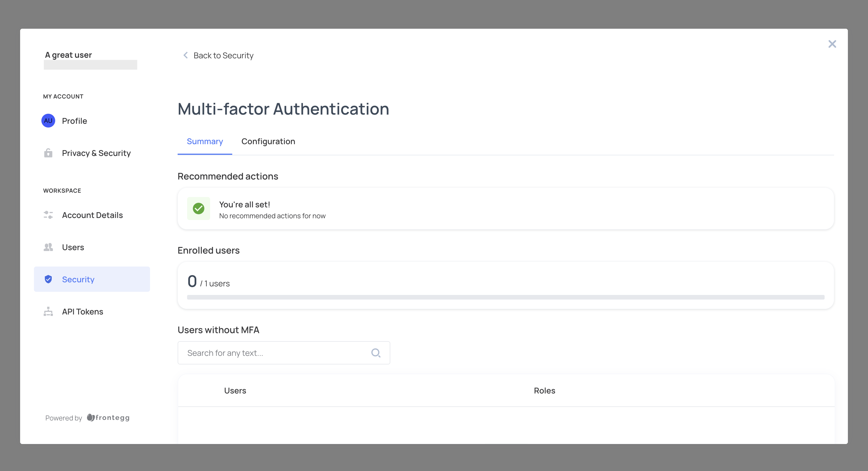
Task: Open Account Details via its sidebar icon
Action: point(48,215)
